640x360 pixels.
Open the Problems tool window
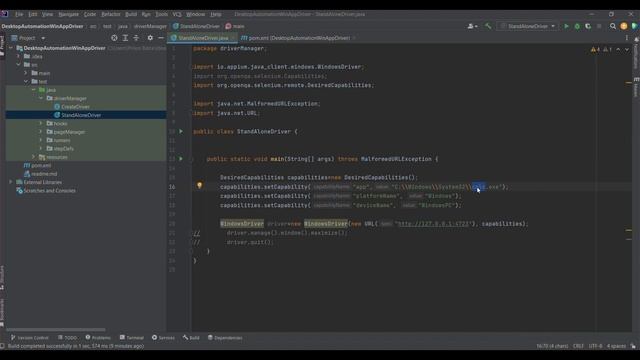click(98, 338)
